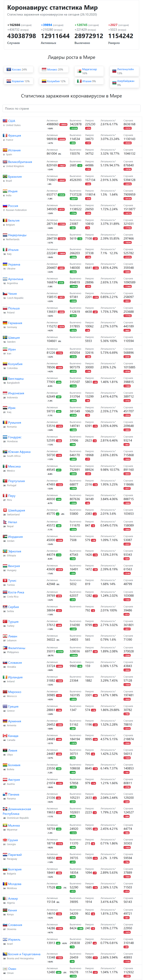Click the Canada flag beside Канада
This screenshot has height=980, width=143.
coord(5,736)
